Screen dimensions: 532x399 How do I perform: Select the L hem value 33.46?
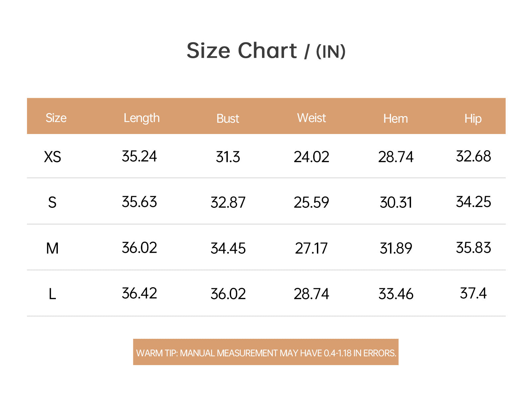pos(396,294)
